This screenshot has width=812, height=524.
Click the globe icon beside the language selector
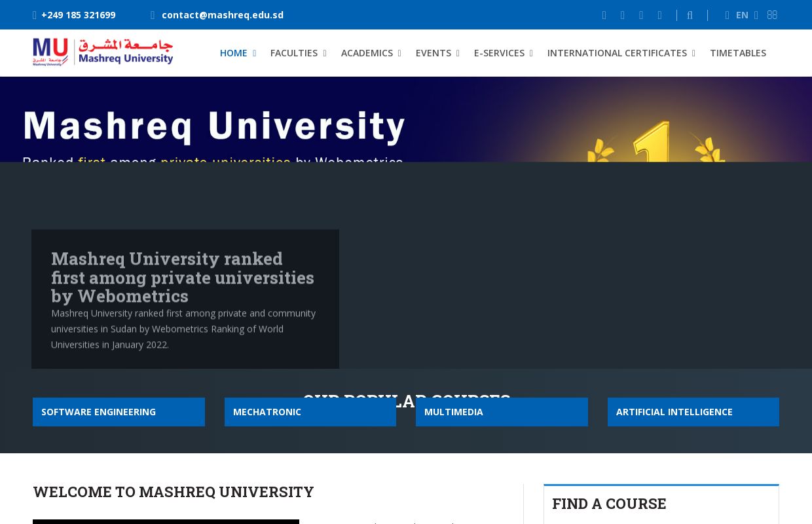tap(728, 15)
